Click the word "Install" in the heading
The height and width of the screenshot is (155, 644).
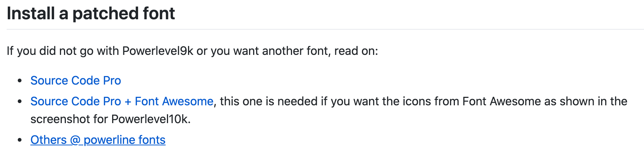31,13
